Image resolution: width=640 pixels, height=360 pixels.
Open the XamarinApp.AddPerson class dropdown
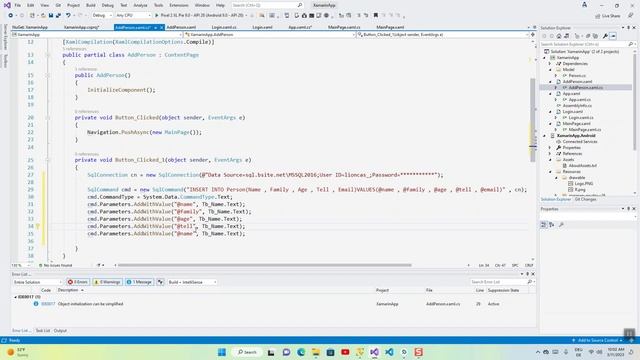coord(269,35)
